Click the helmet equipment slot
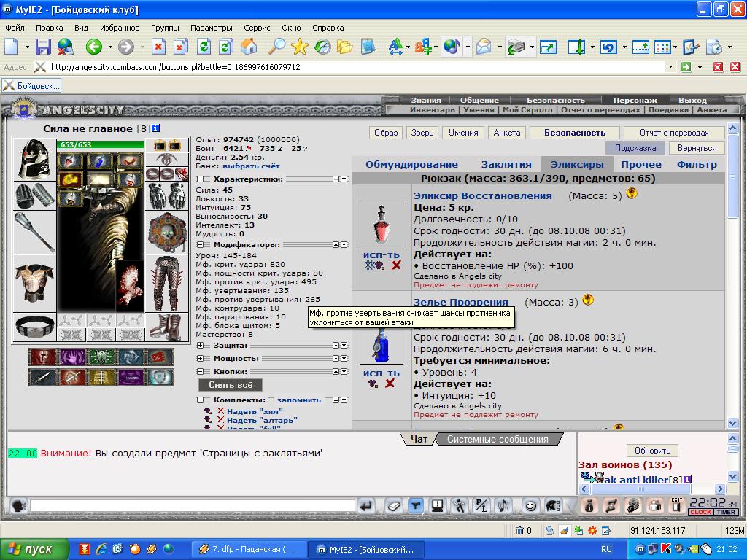Screen dimensions: 747x560 click(x=34, y=159)
